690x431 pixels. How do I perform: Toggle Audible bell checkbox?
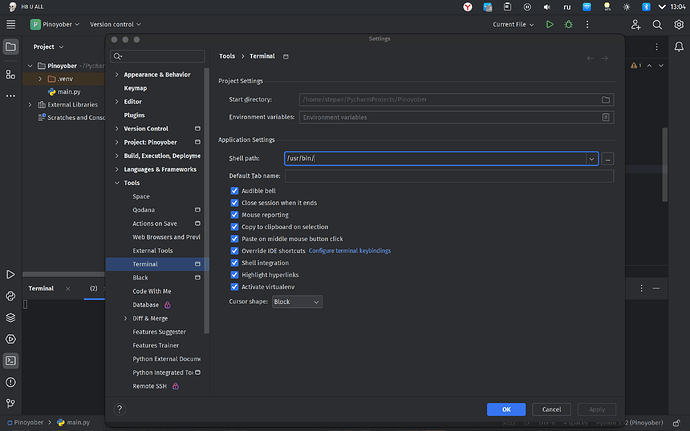(x=235, y=191)
